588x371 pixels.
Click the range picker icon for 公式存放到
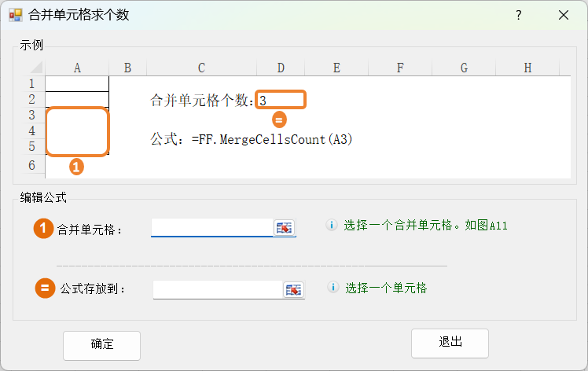point(293,289)
